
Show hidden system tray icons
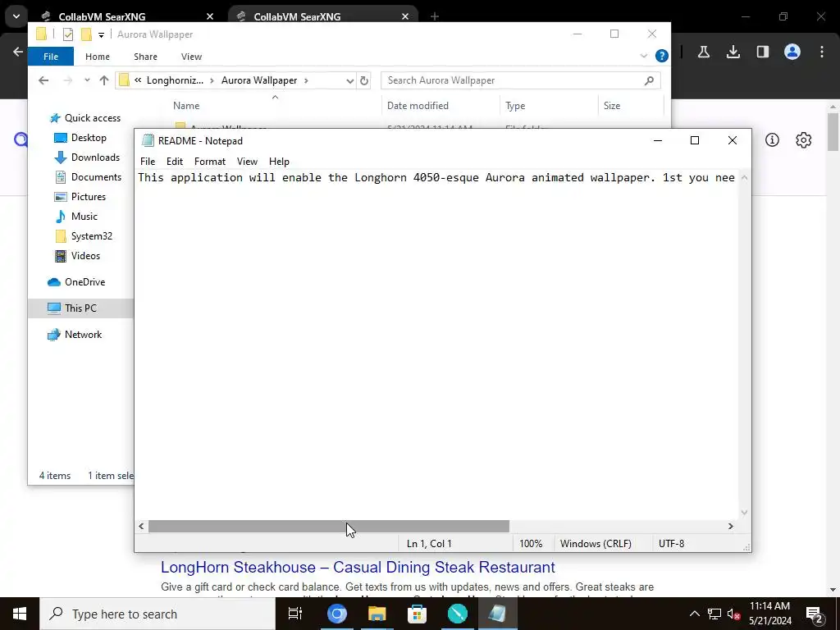694,614
